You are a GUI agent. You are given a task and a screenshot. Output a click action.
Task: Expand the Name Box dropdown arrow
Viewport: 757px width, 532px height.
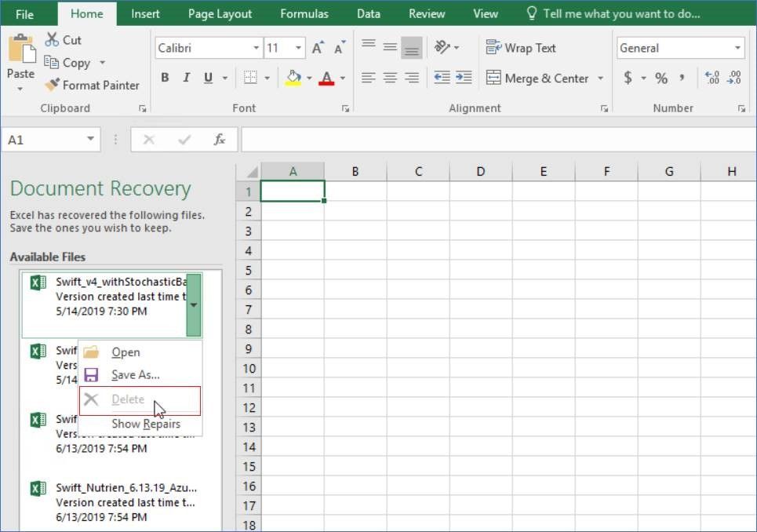tap(91, 140)
